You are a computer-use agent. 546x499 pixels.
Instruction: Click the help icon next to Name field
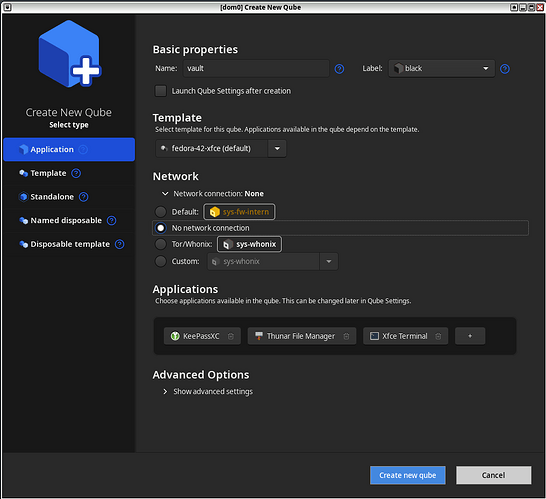point(339,69)
